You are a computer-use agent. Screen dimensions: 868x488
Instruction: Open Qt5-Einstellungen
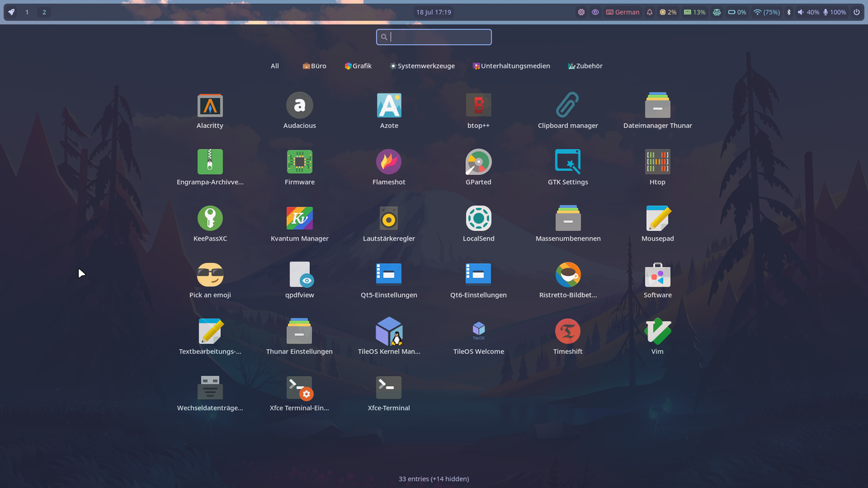[389, 280]
